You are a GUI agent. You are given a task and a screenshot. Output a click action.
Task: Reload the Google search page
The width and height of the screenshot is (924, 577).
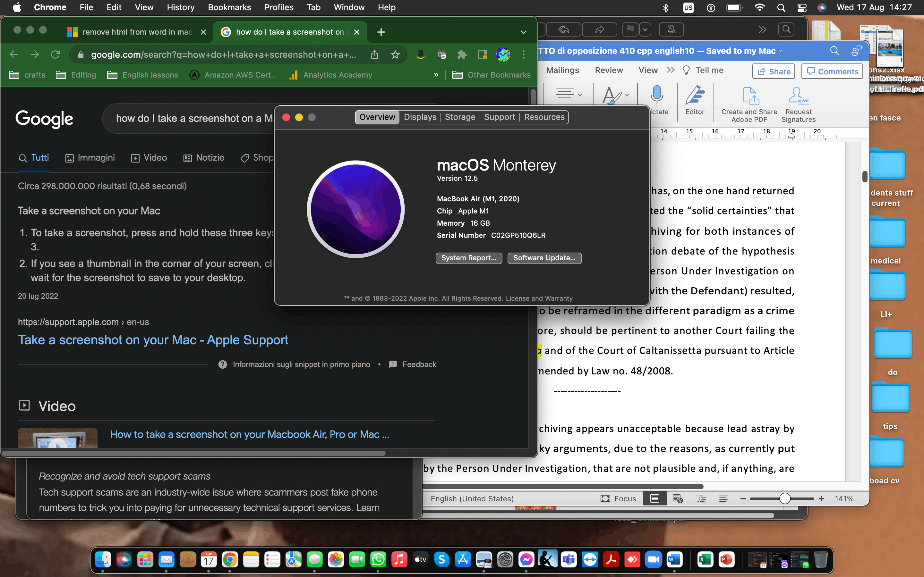coord(56,54)
